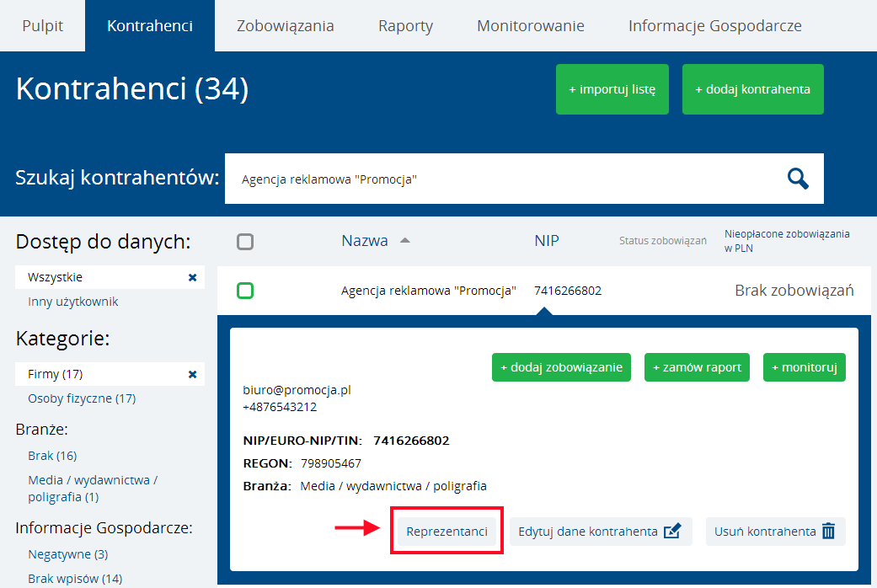Filter industry by Brak (16)
The width and height of the screenshot is (877, 588).
click(x=52, y=456)
